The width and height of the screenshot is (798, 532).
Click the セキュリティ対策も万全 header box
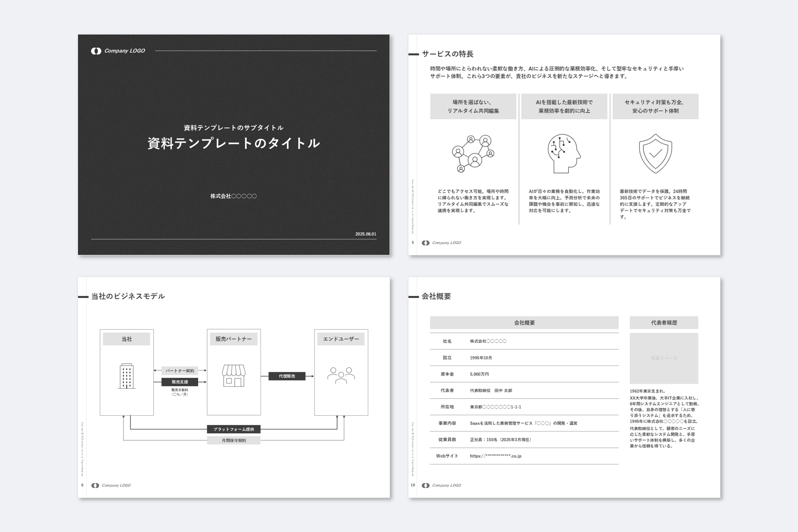click(x=655, y=106)
